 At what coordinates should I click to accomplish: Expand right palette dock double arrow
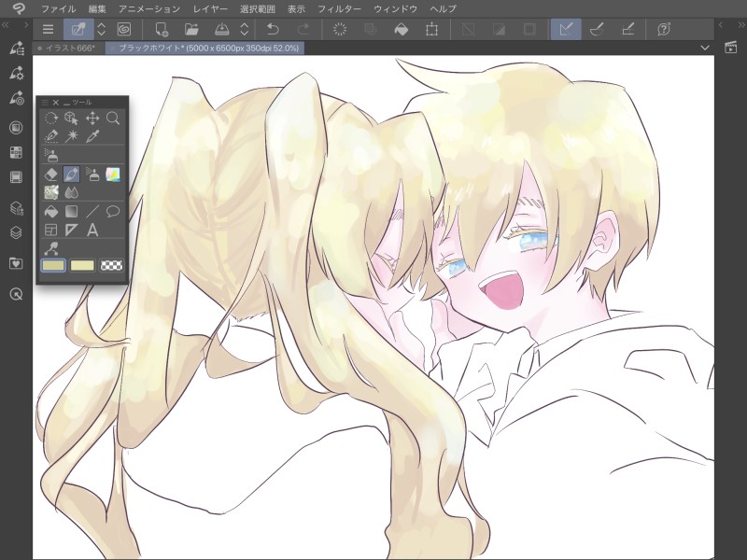[741, 25]
